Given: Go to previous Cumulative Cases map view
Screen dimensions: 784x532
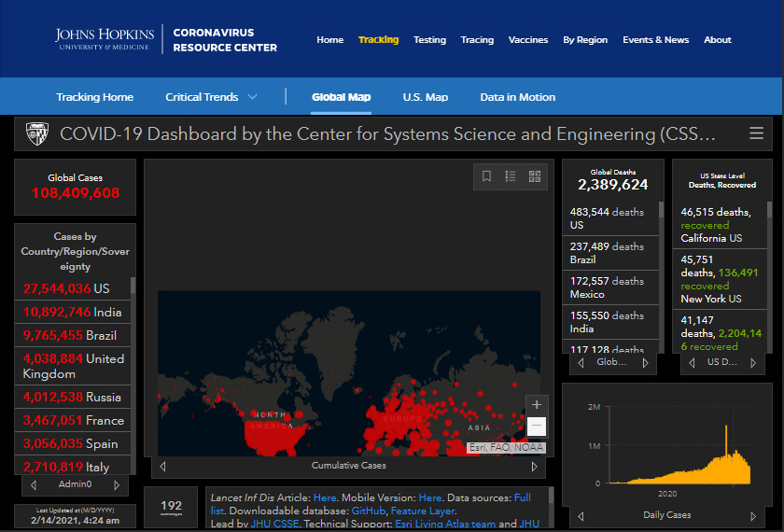Looking at the screenshot, I should [163, 466].
